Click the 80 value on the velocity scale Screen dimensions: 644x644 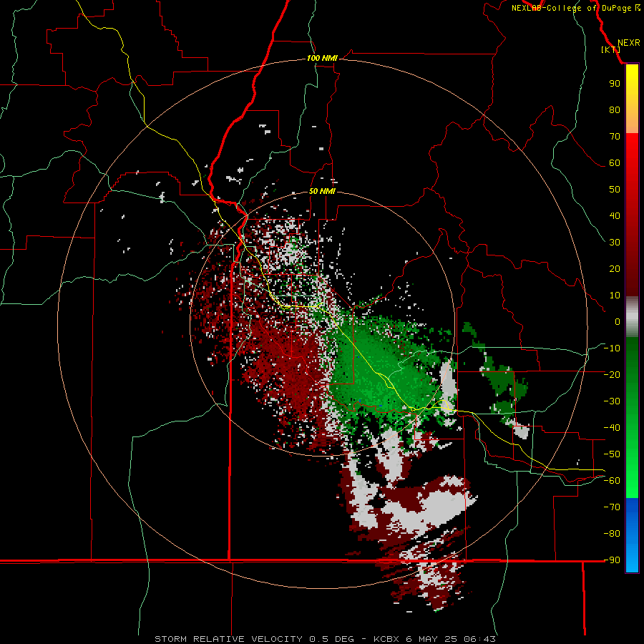tap(615, 110)
